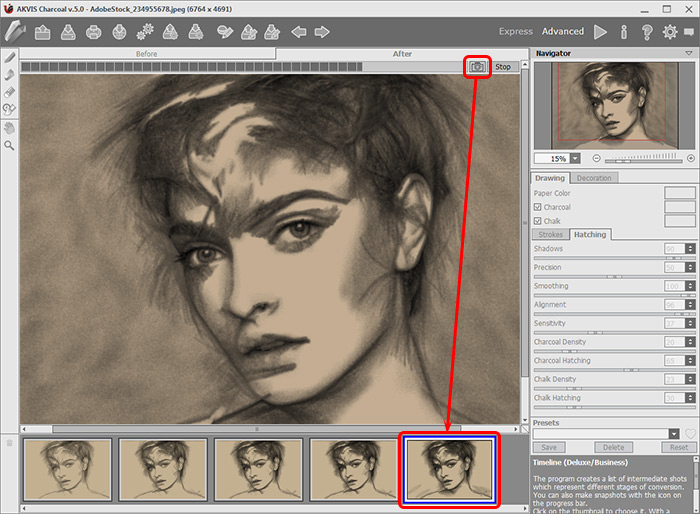Open the Drawing tab
This screenshot has height=514, width=700.
coord(550,178)
